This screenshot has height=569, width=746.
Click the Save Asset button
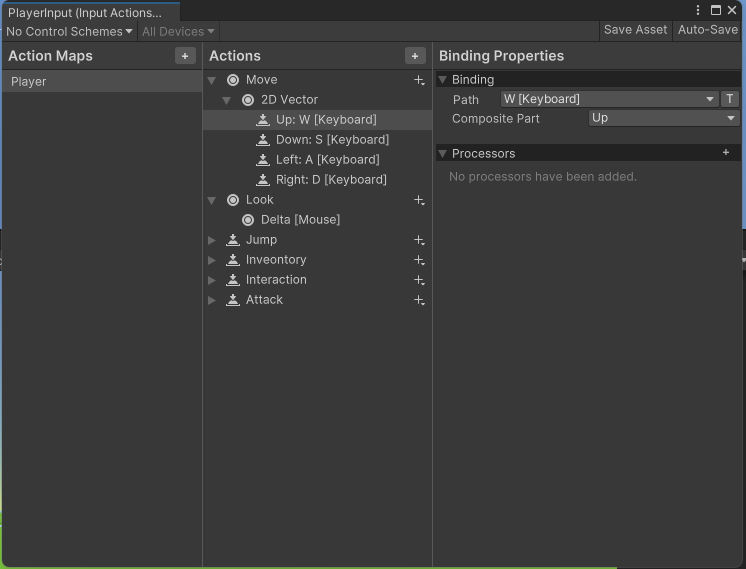(x=636, y=30)
